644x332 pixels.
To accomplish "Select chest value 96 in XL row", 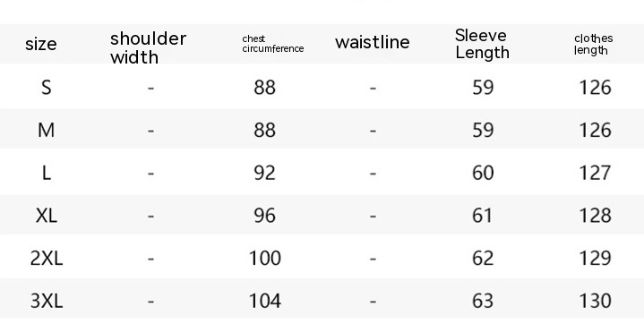I will click(x=265, y=216).
